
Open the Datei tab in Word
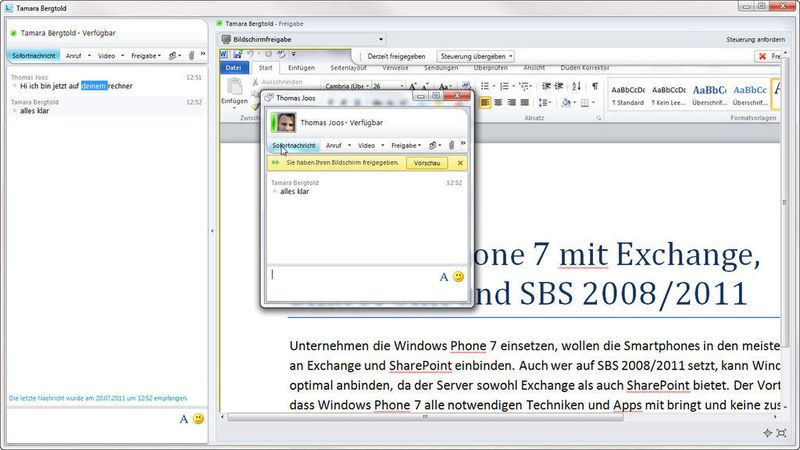233,67
